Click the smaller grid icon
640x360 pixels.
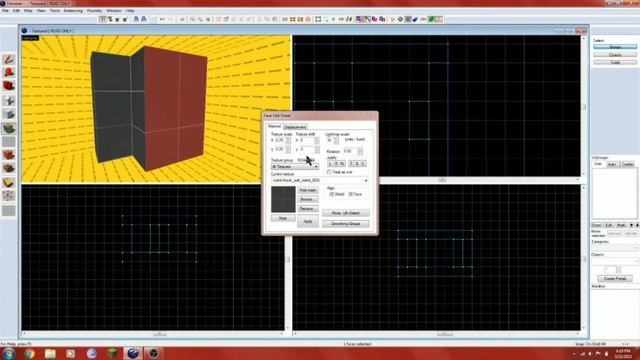118,19
